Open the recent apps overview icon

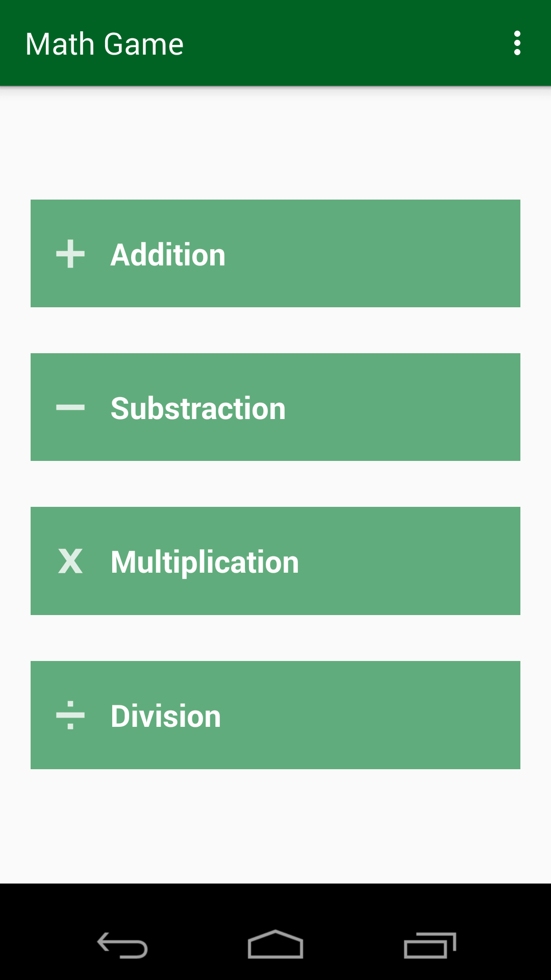[430, 945]
